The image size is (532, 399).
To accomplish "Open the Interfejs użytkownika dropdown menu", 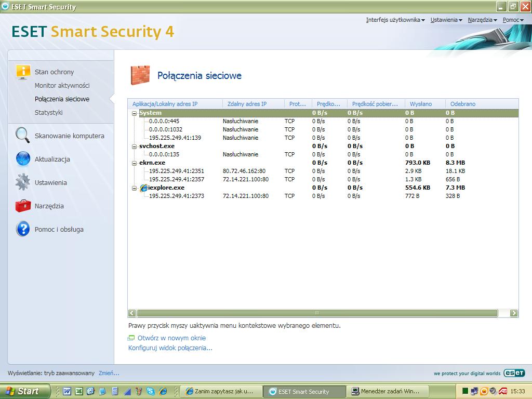I will tap(395, 20).
